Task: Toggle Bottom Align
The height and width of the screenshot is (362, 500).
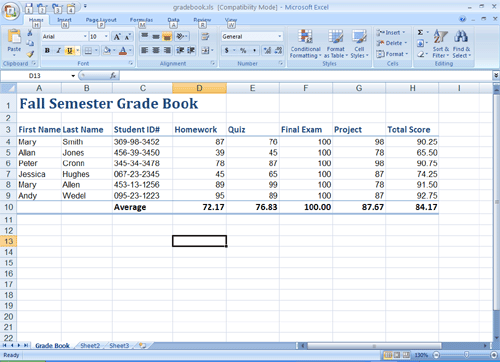Action: pos(167,36)
